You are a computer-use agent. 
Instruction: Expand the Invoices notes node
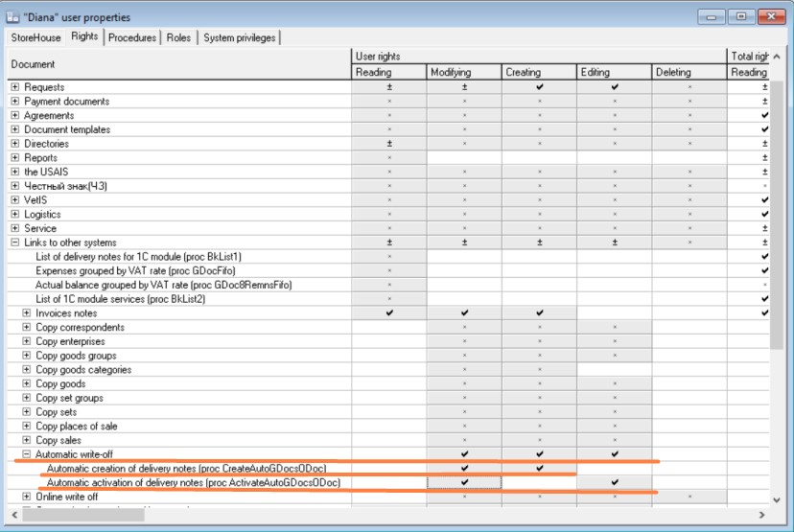27,313
